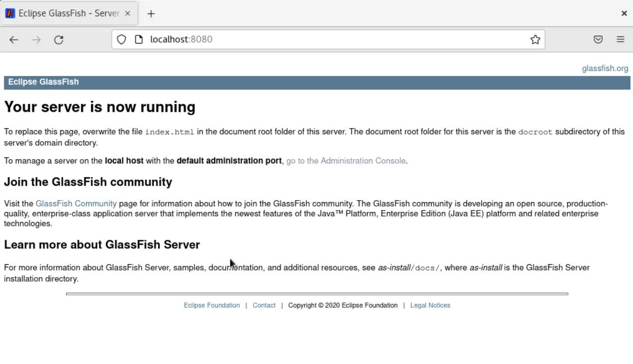Click the GlassFish favicon on the tab
633x364 pixels.
pyautogui.click(x=10, y=13)
